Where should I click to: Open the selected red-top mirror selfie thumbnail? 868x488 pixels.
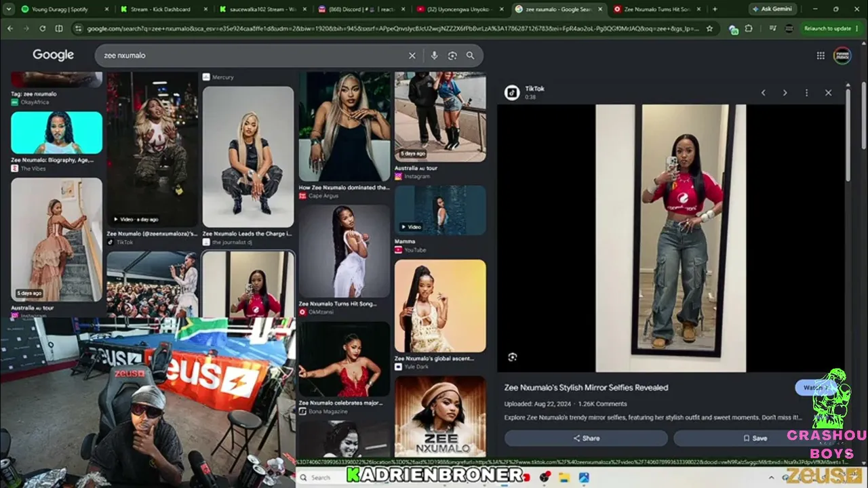tap(248, 284)
